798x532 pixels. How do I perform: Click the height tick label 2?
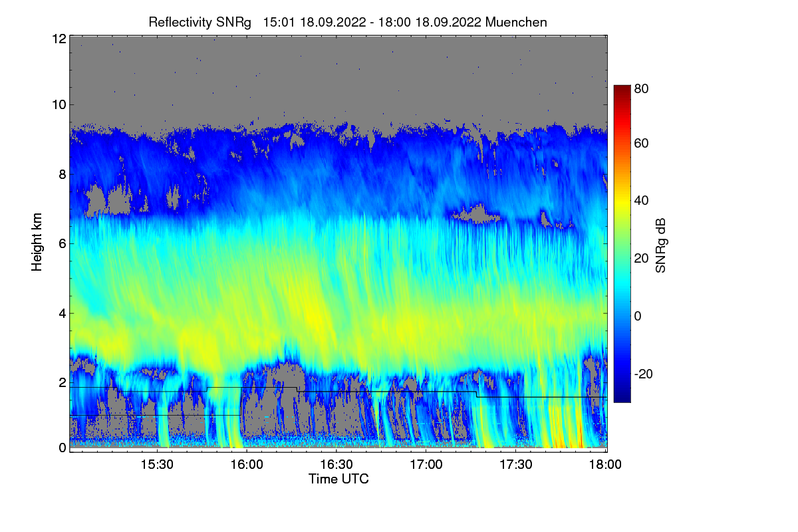click(x=62, y=382)
